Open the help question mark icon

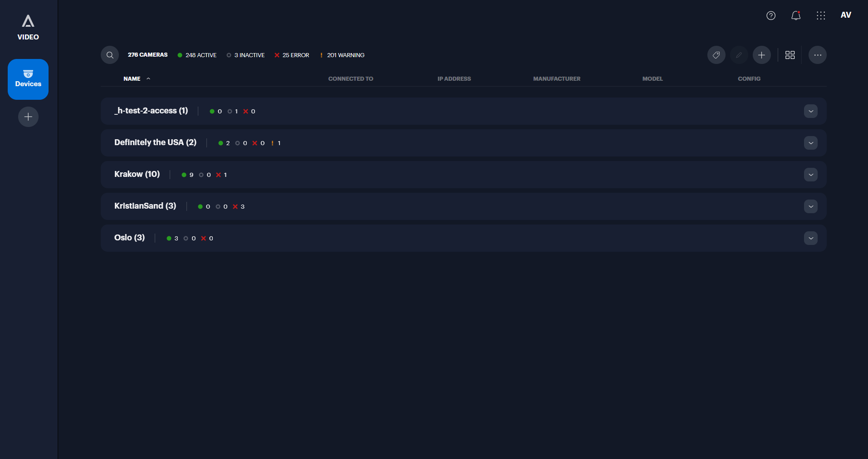pos(771,16)
